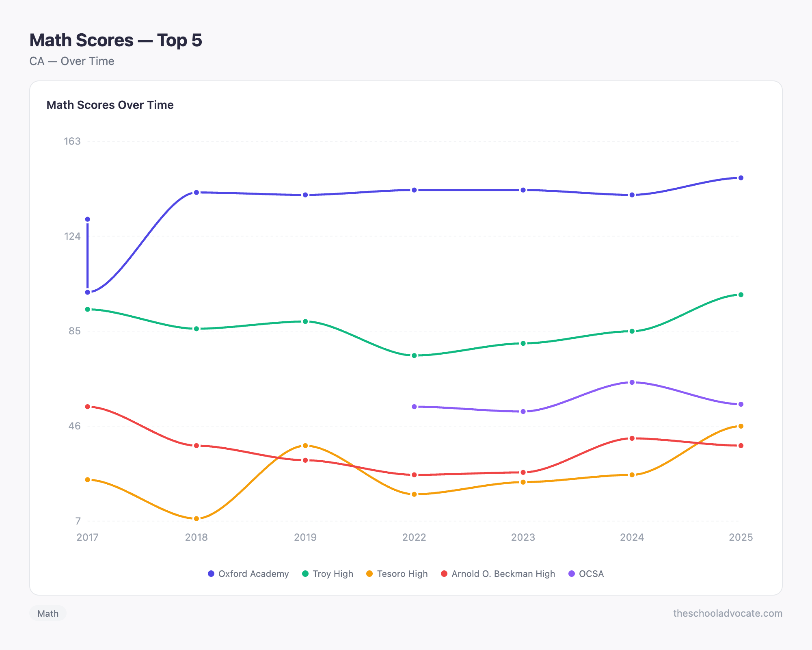812x650 pixels.
Task: Select Beckman High's 2019 data point
Action: (305, 460)
